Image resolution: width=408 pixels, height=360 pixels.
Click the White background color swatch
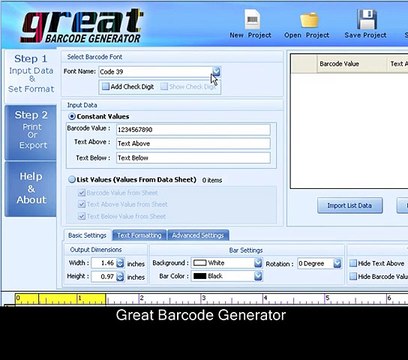[200, 263]
